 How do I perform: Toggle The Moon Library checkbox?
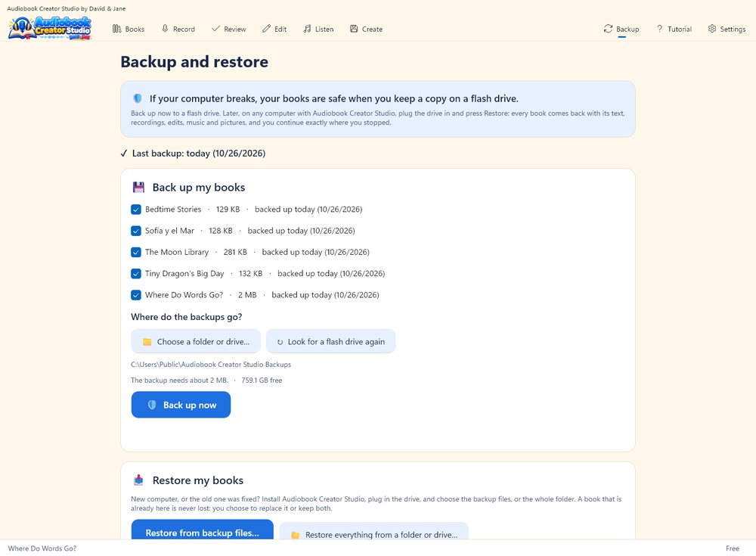(x=136, y=252)
